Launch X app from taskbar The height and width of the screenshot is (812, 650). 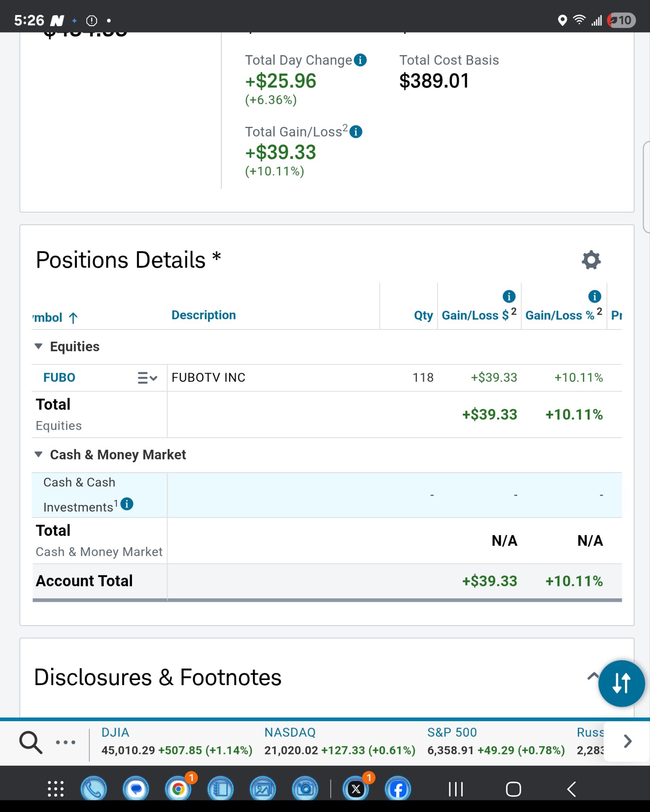(x=356, y=789)
